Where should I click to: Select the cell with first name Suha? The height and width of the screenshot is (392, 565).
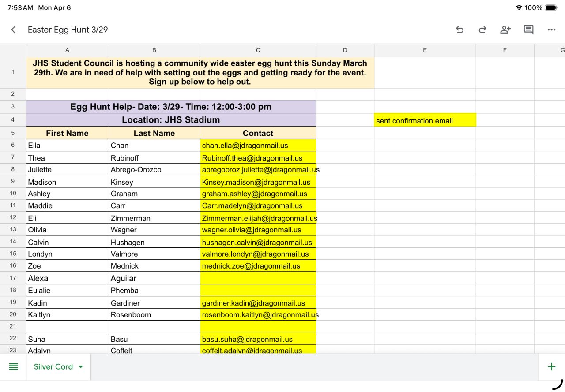click(68, 339)
